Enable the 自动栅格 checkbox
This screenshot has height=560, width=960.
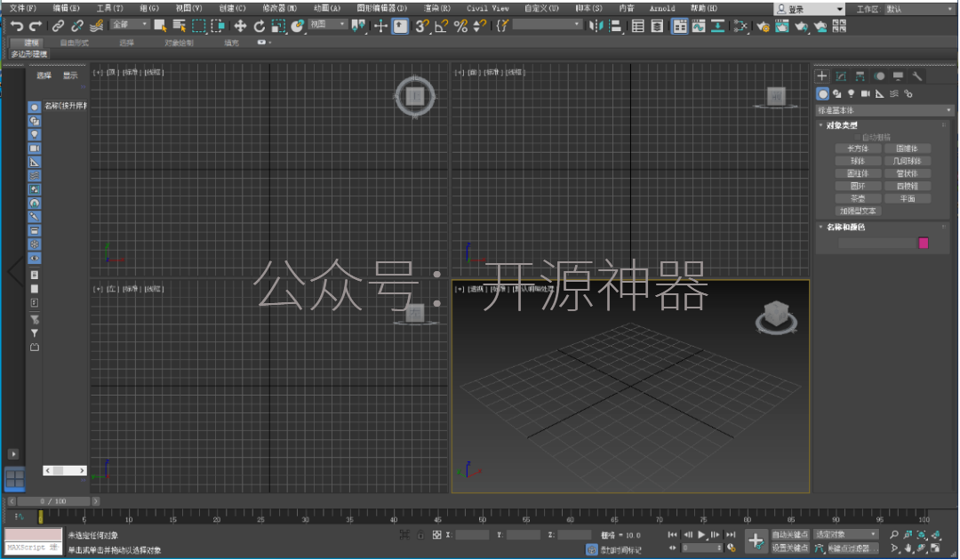click(x=859, y=137)
